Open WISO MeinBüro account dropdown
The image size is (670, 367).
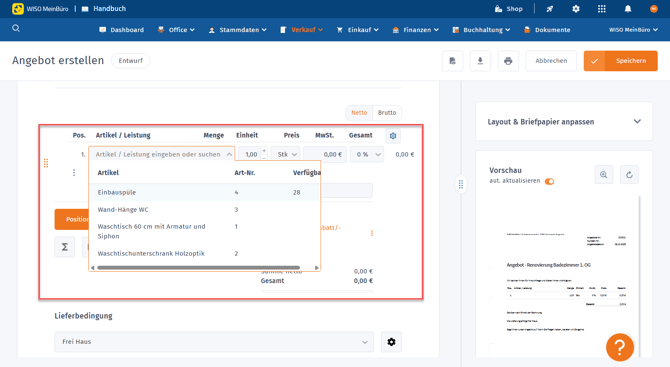(633, 30)
